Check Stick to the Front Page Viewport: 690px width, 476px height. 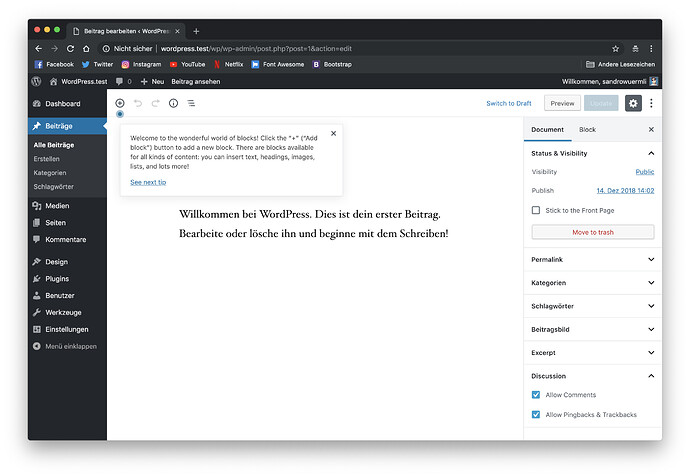(x=536, y=210)
